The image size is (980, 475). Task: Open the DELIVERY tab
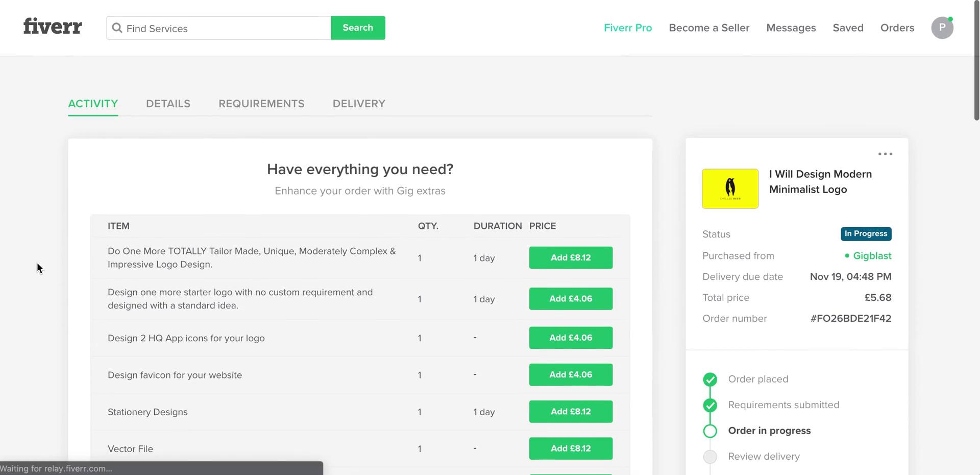tap(359, 104)
